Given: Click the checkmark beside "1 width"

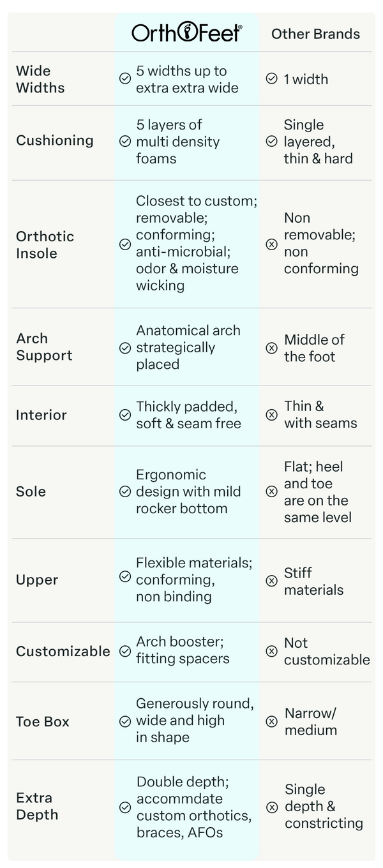Looking at the screenshot, I should click(x=271, y=79).
